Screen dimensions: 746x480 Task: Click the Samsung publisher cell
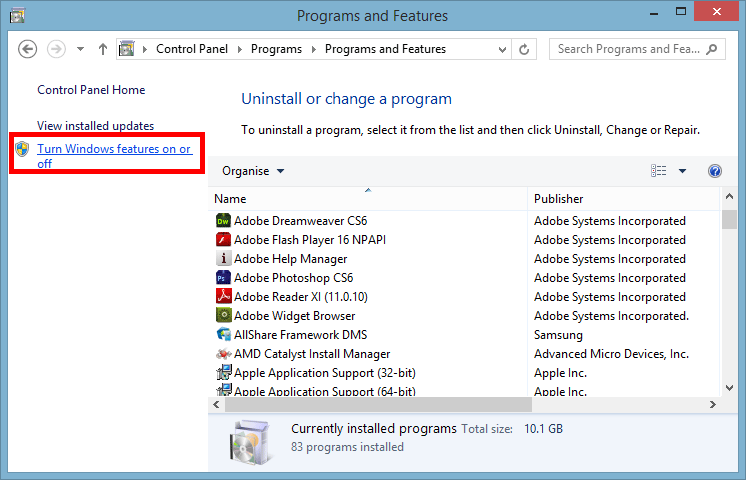[x=558, y=335]
